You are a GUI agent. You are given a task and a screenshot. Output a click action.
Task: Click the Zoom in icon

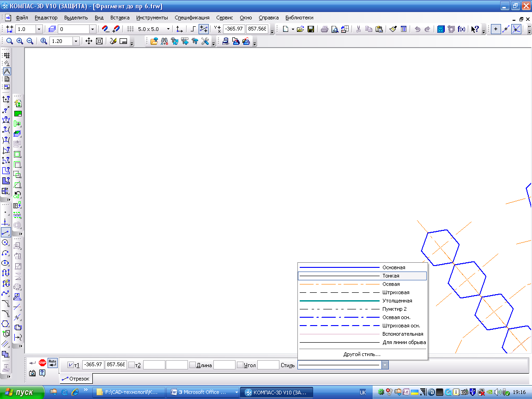tap(20, 41)
